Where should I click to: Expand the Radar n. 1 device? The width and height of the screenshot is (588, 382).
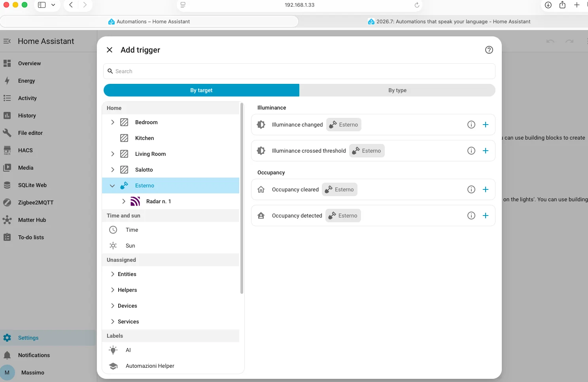click(123, 201)
